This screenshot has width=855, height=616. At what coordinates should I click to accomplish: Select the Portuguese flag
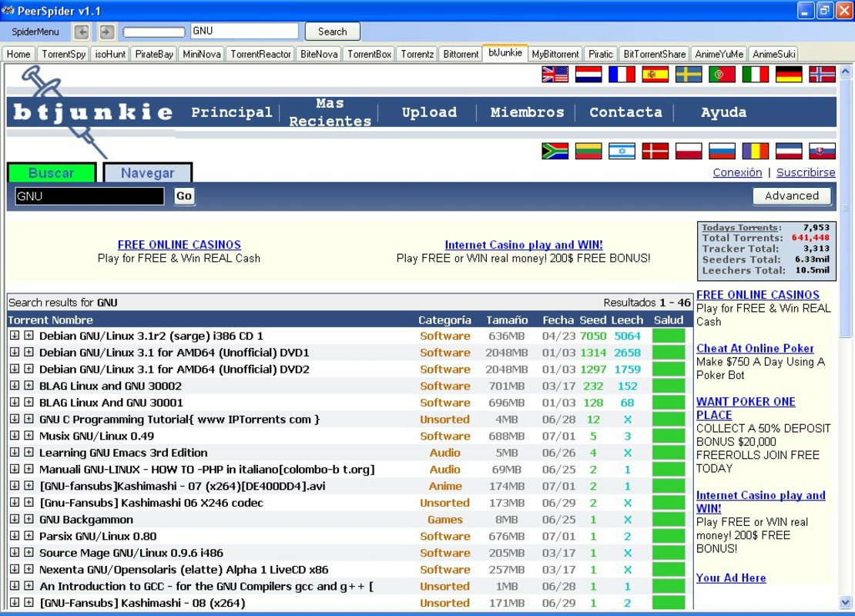click(722, 74)
